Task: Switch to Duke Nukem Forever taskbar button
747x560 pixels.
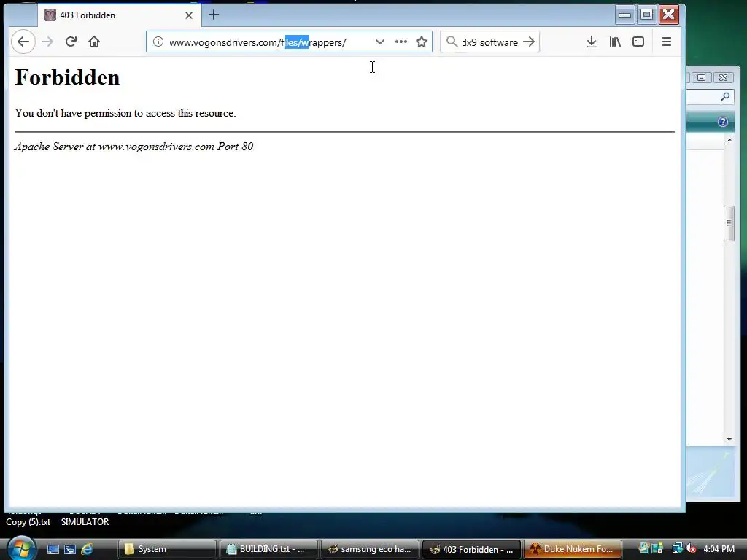Action: pos(573,549)
